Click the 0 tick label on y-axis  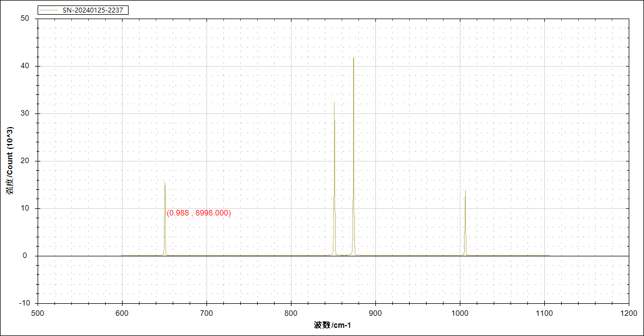tap(27, 256)
